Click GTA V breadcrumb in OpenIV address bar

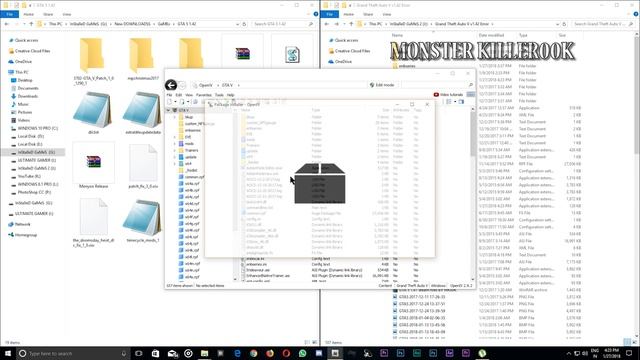[227, 85]
